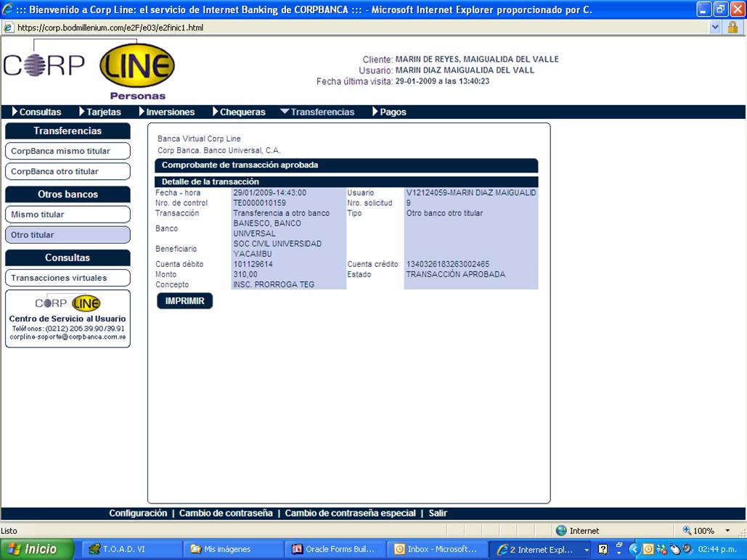Click the Centro de Servicio al Usuario banner
The height and width of the screenshot is (560, 747).
pyautogui.click(x=68, y=318)
